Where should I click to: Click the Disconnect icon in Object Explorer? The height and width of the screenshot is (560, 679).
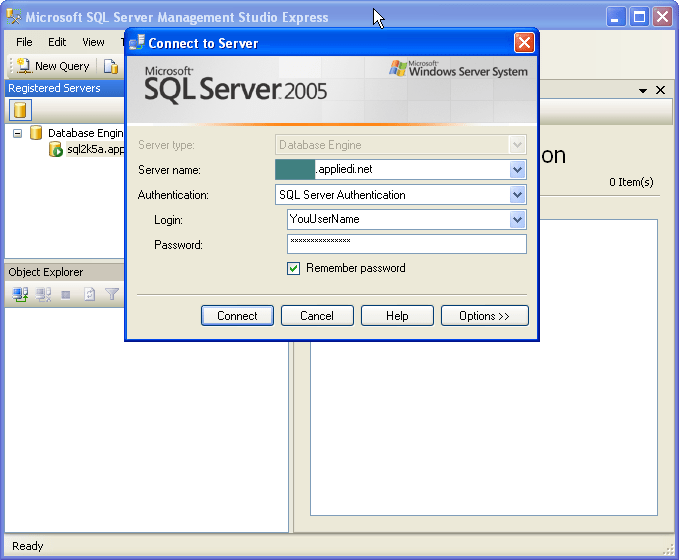(x=43, y=295)
